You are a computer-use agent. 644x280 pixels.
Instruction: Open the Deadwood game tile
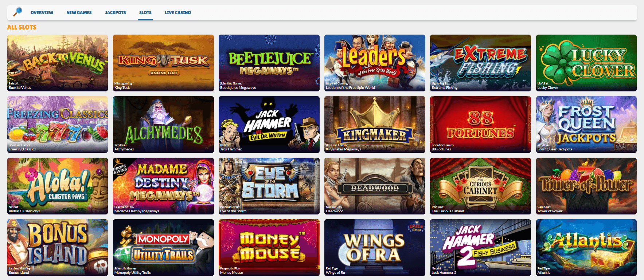coord(375,186)
